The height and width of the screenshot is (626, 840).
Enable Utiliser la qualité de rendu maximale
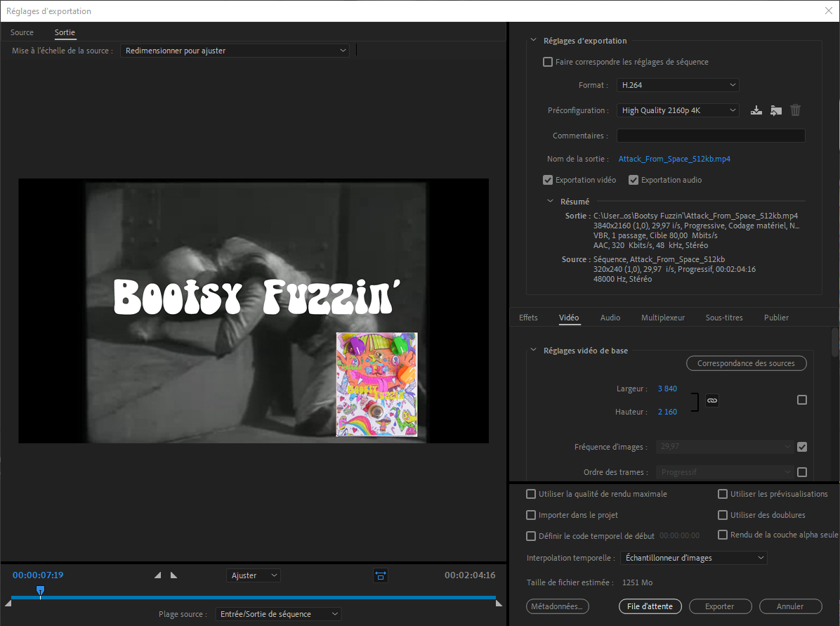pyautogui.click(x=531, y=494)
